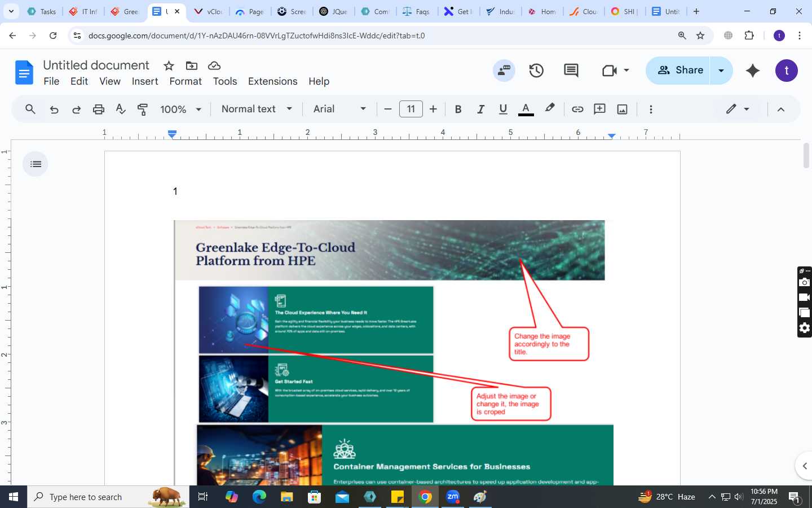812x508 pixels.
Task: Increase the font size
Action: (x=433, y=109)
